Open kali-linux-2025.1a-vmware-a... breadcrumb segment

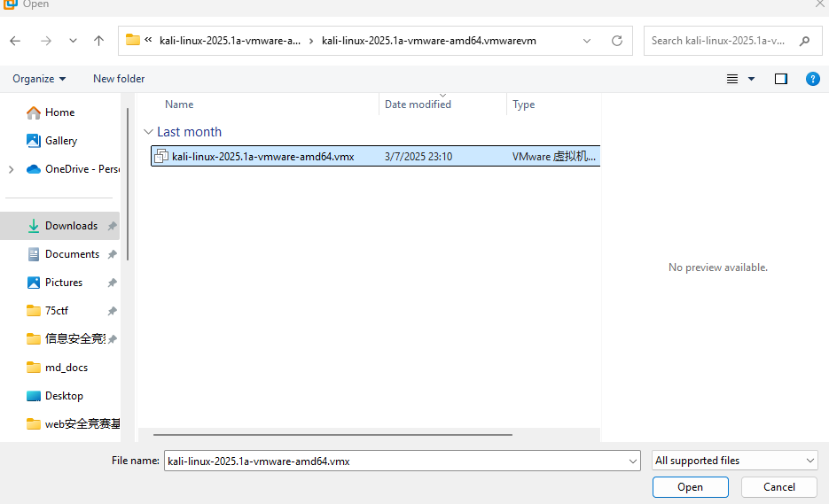tap(230, 41)
